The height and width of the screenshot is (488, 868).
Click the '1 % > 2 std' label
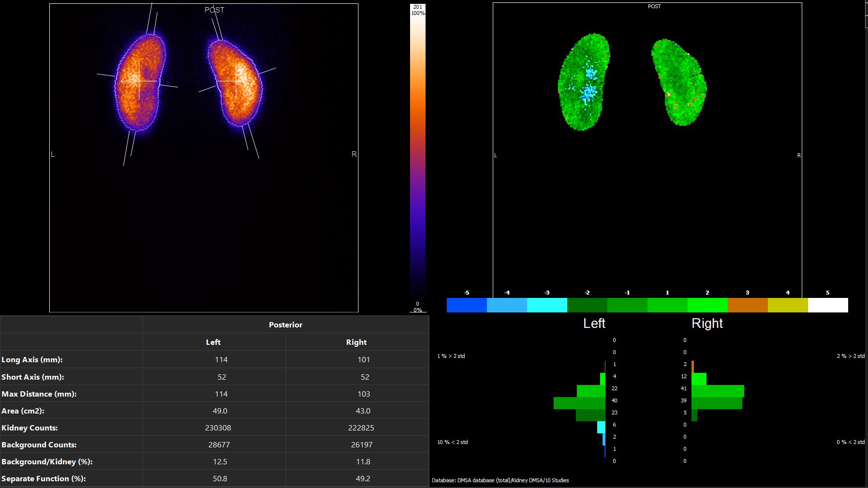click(451, 356)
